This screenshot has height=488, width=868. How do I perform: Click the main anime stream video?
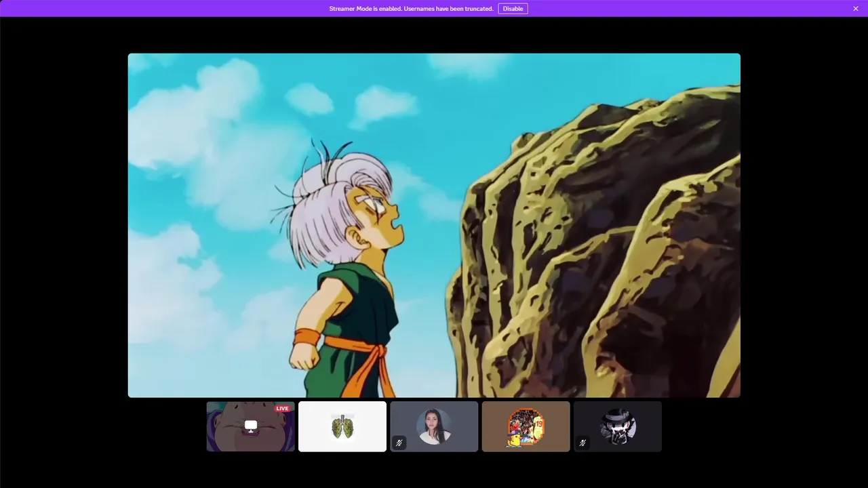coord(434,225)
